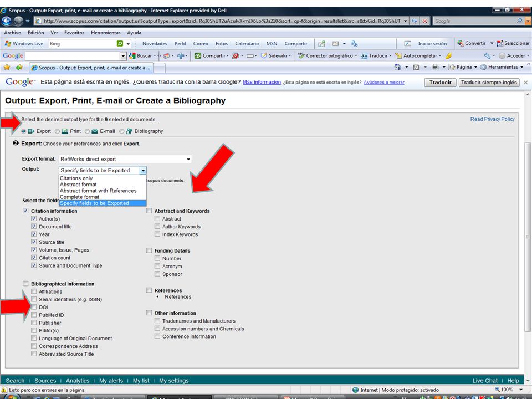The image size is (532, 399).
Task: Open the Buscar dropdown arrow
Action: pyautogui.click(x=155, y=55)
